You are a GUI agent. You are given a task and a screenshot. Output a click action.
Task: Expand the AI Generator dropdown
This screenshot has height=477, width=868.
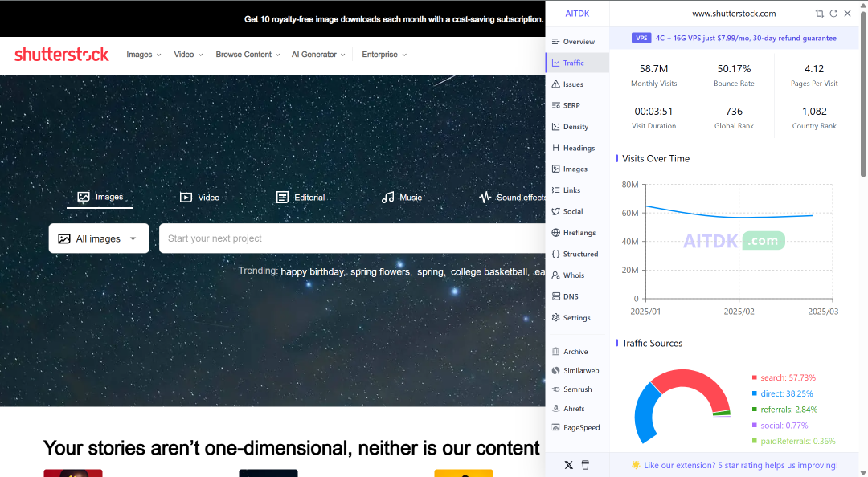[x=318, y=55]
